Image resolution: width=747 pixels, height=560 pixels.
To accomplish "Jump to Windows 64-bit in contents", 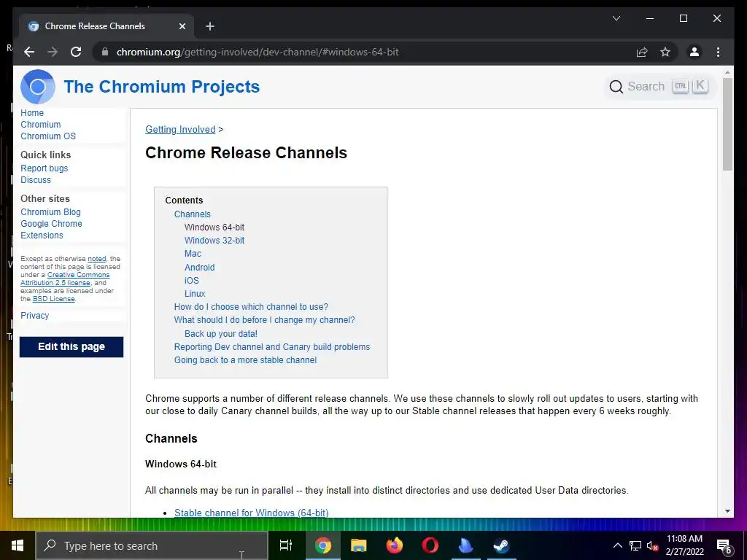I will 214,227.
